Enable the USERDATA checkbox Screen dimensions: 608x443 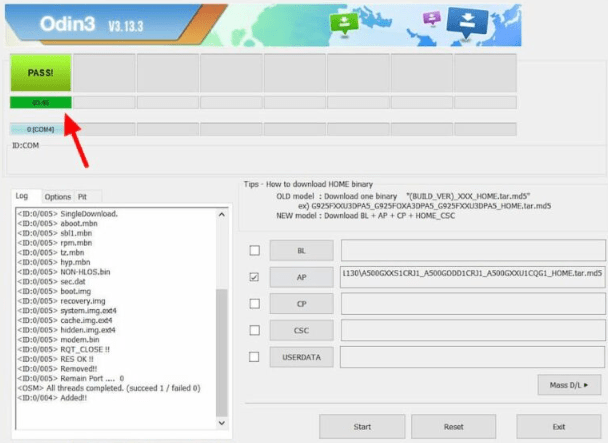(254, 356)
